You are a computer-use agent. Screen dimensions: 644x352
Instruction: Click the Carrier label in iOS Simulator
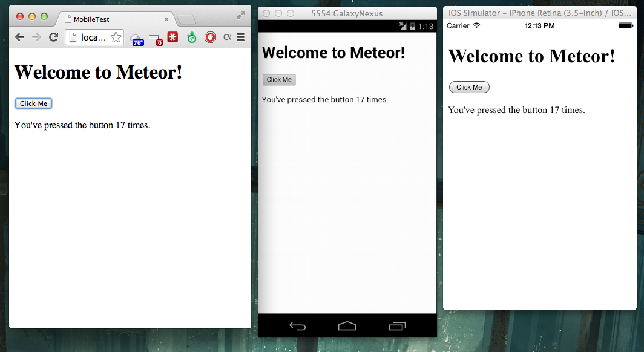click(x=458, y=25)
